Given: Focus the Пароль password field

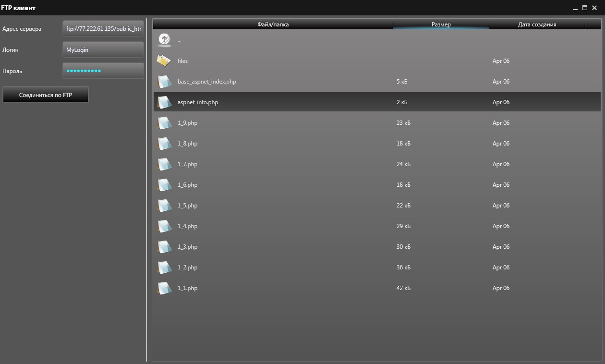Looking at the screenshot, I should (103, 71).
